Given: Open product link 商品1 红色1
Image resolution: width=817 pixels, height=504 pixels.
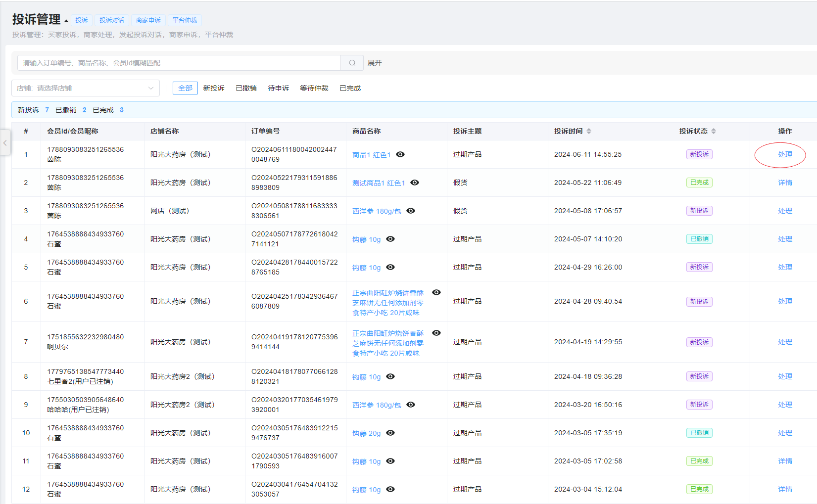Looking at the screenshot, I should (372, 155).
